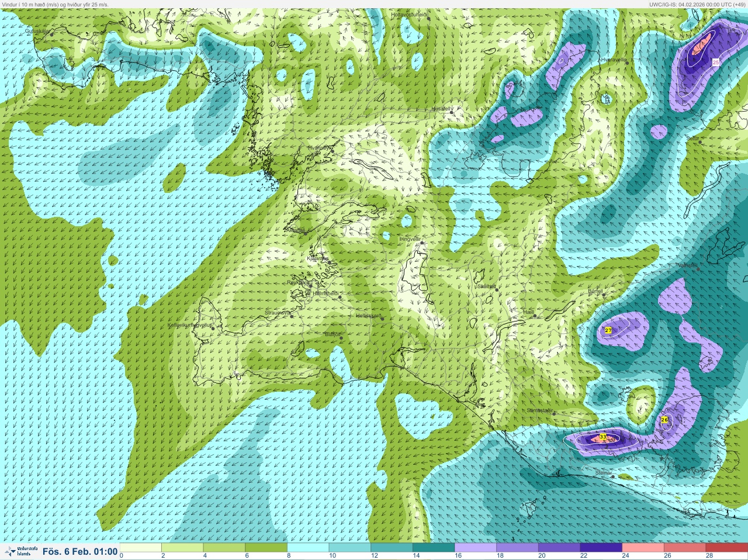Click the Steinar station label
The height and width of the screenshot is (560, 748).
click(x=603, y=472)
